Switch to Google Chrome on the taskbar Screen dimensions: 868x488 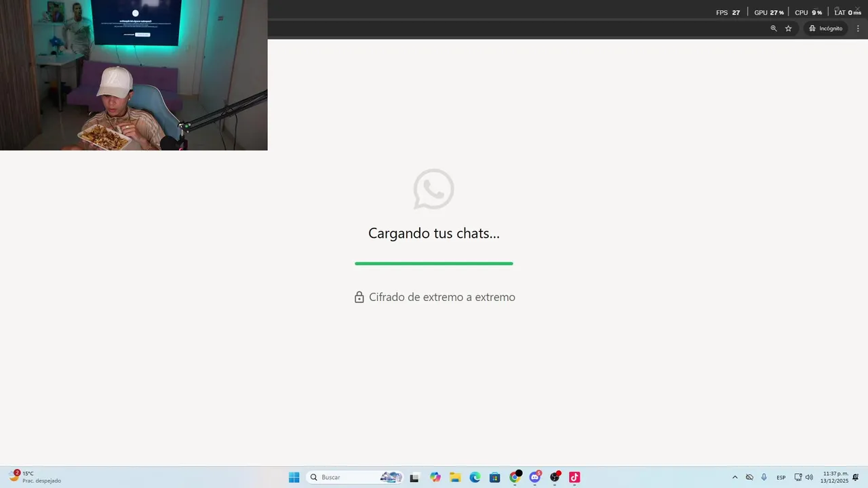[515, 477]
